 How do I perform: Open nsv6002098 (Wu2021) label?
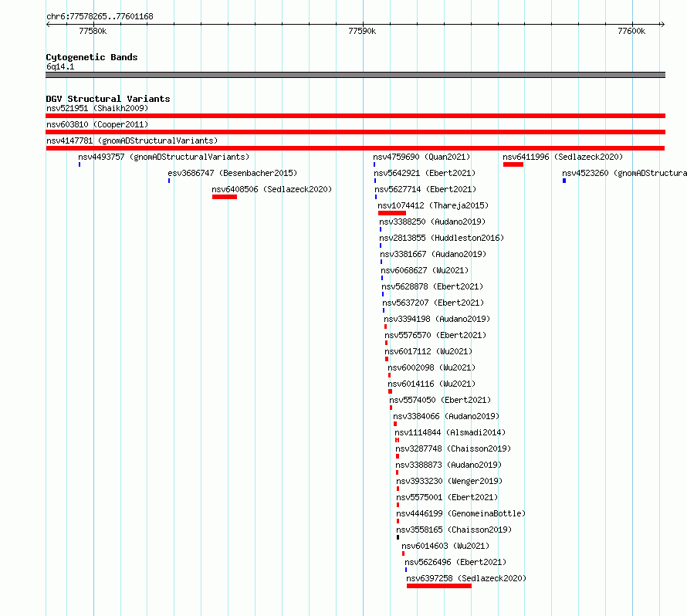click(431, 367)
